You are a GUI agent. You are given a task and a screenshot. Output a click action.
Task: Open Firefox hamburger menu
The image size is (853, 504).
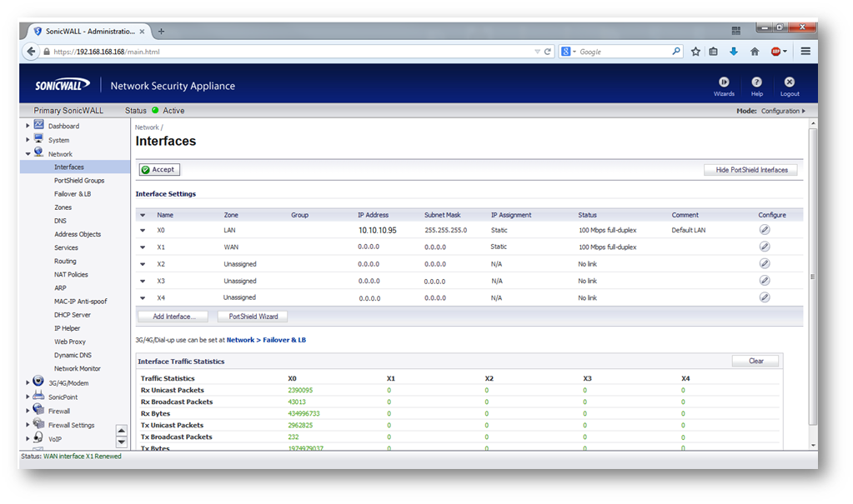click(805, 52)
